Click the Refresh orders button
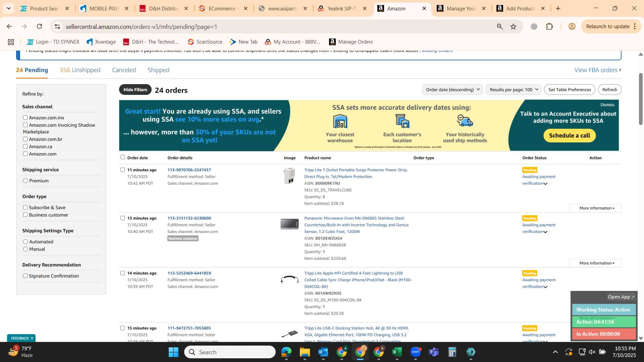Viewport: 644px width, 362px height. point(609,89)
